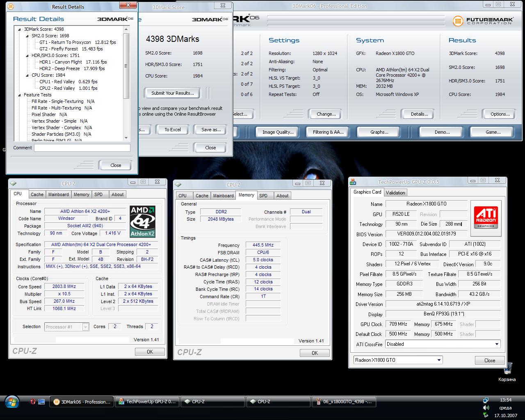Click the Game... button

click(x=493, y=132)
